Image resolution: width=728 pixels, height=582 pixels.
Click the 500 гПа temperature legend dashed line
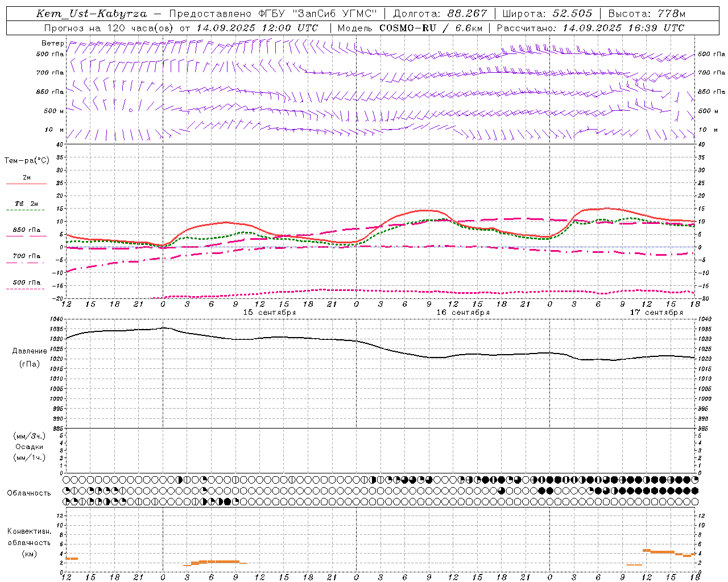(x=26, y=289)
